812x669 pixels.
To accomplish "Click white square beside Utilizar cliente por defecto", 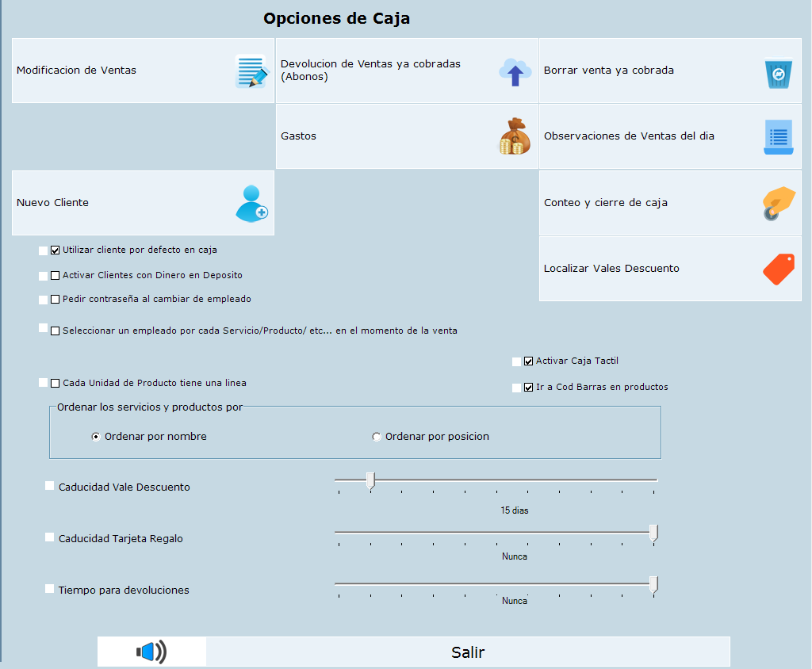I will 43,250.
